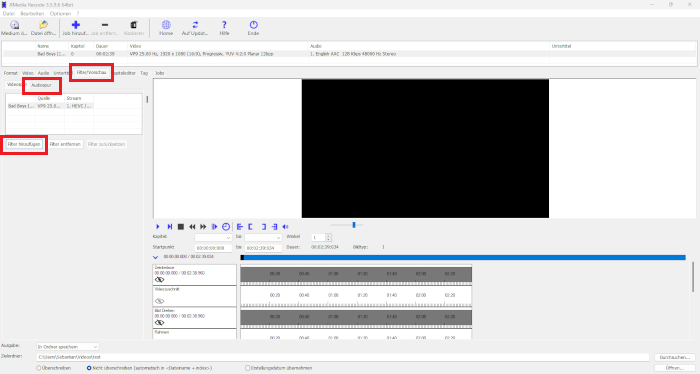Click the Durchsuchen button
Image resolution: width=700 pixels, height=374 pixels.
[x=675, y=357]
